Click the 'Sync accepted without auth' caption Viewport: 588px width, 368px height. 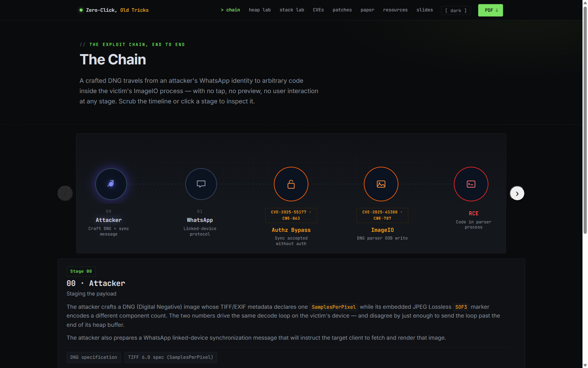pos(291,241)
